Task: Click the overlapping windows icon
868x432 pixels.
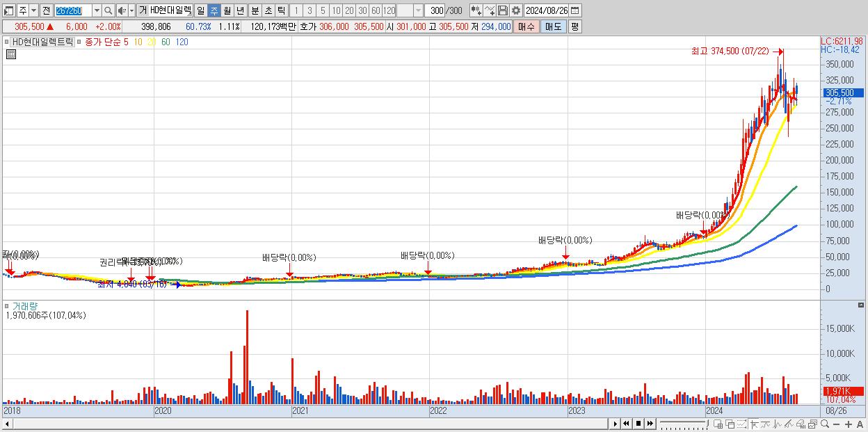Action: [x=730, y=424]
